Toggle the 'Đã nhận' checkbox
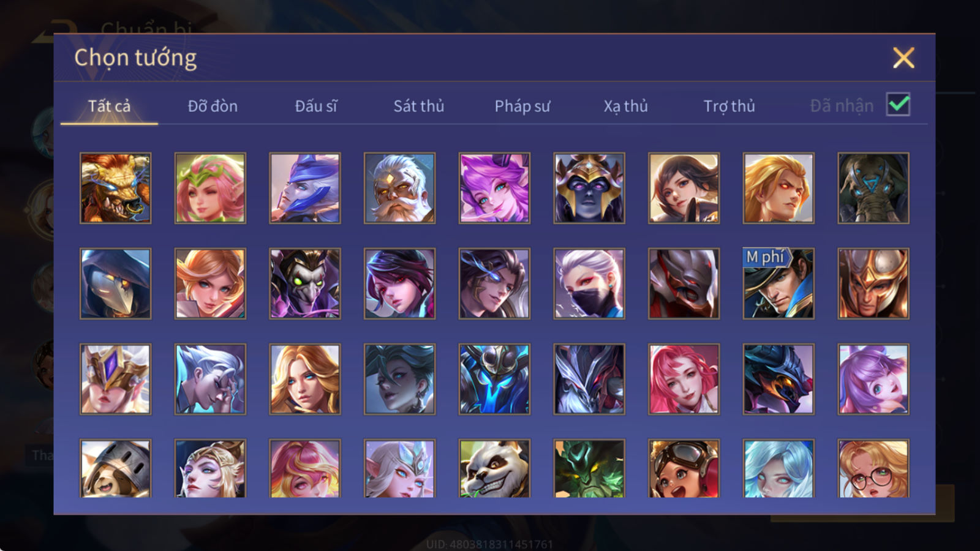Image resolution: width=980 pixels, height=551 pixels. click(898, 105)
